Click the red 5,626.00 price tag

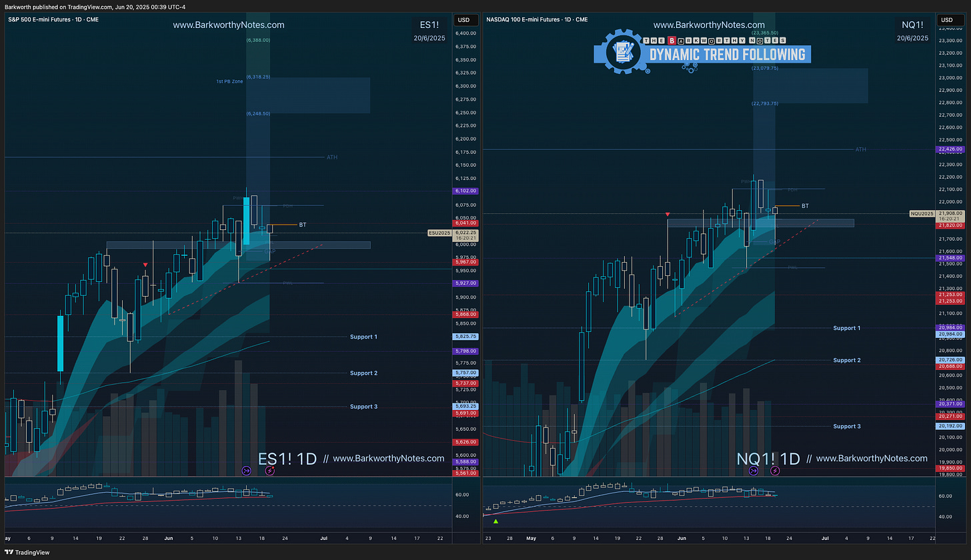[x=465, y=442]
